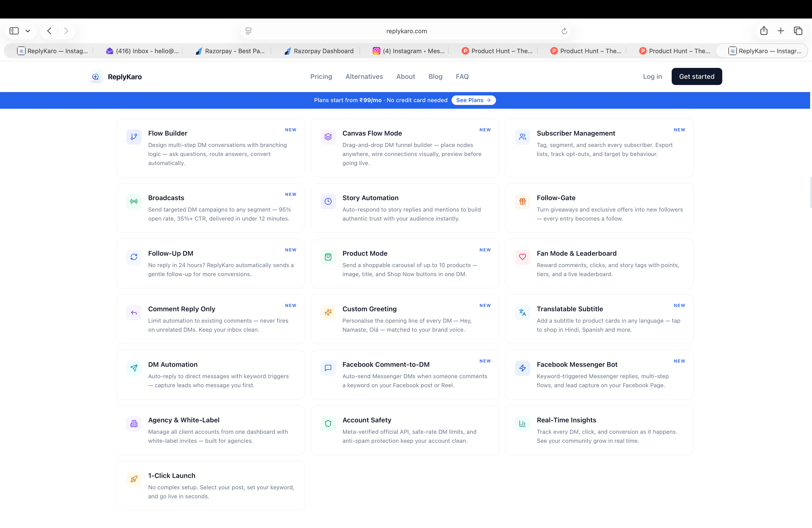Open the FAQ nav link

(x=462, y=77)
